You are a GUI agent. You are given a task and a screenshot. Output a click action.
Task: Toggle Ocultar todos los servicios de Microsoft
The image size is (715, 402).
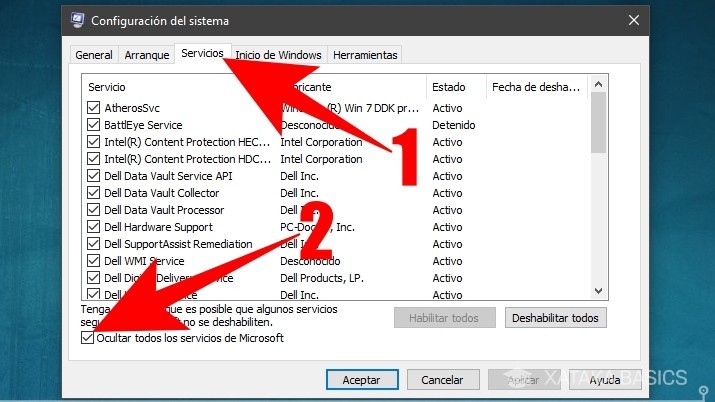pos(88,338)
